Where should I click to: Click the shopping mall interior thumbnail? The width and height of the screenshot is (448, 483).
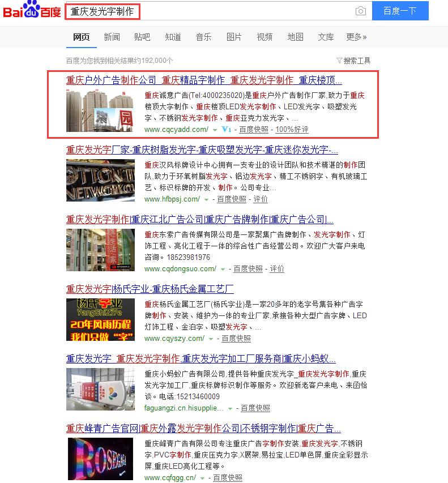[100, 250]
